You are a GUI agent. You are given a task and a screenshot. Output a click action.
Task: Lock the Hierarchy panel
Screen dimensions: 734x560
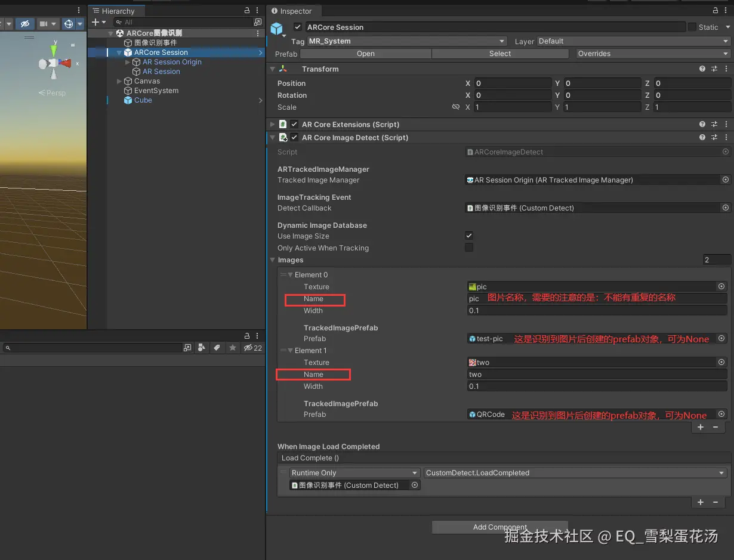click(x=247, y=11)
